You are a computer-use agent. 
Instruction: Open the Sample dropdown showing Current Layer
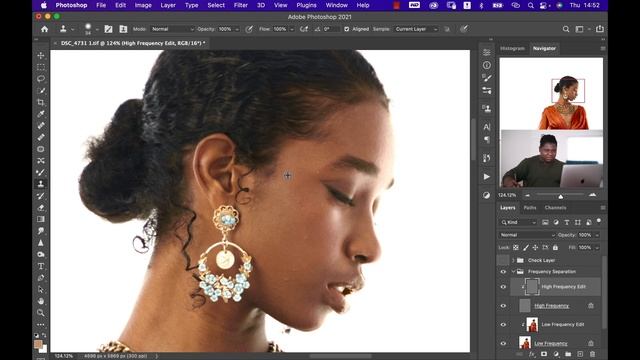point(416,29)
